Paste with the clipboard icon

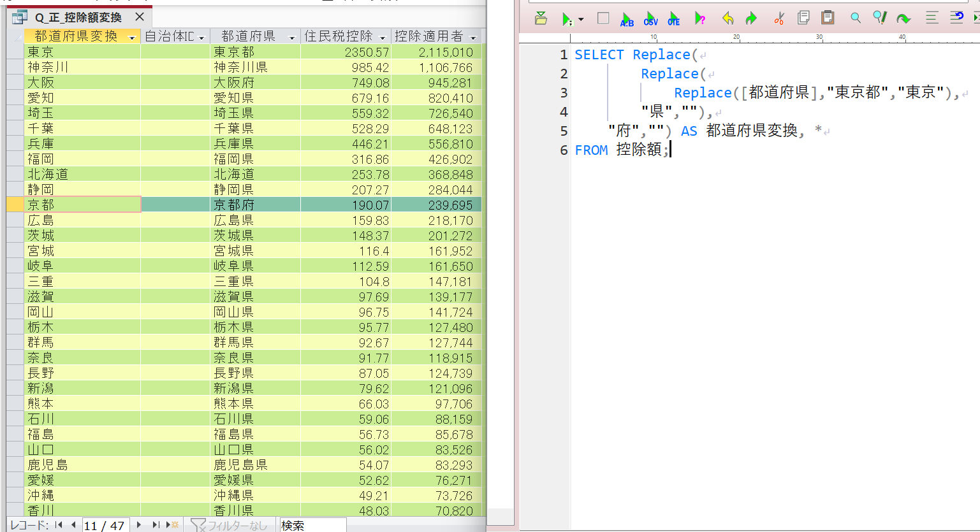point(828,18)
